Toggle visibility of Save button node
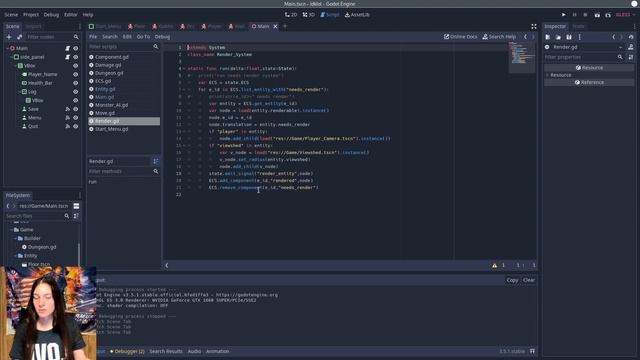Viewport: 640px width, 360px height. coord(76,109)
